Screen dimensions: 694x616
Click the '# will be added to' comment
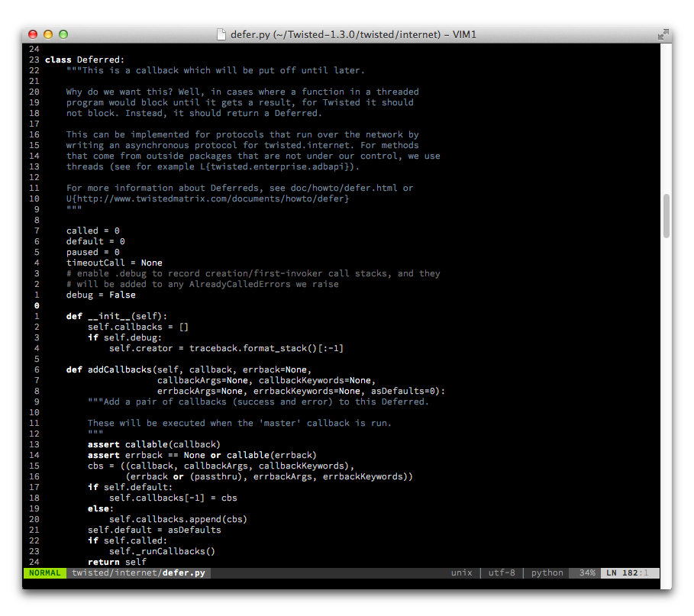pyautogui.click(x=202, y=284)
